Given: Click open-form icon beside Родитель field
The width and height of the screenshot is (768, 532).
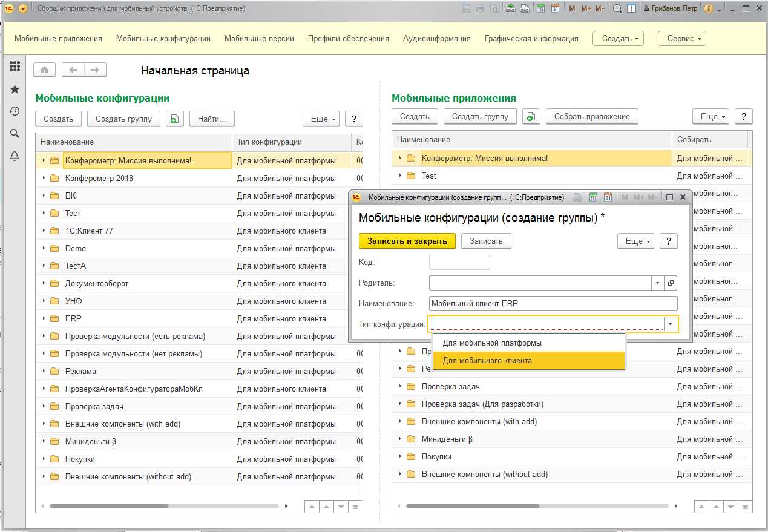Looking at the screenshot, I should 671,283.
